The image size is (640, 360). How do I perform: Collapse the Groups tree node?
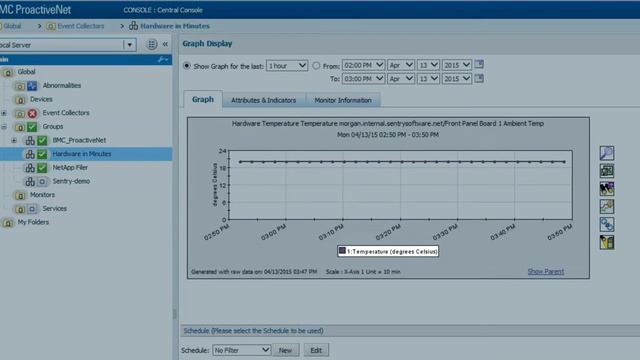click(4, 127)
